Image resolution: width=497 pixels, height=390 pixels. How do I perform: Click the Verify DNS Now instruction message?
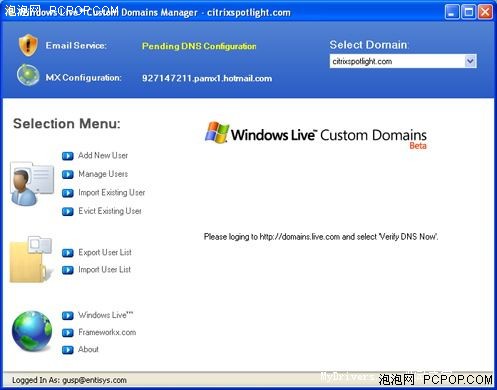321,237
